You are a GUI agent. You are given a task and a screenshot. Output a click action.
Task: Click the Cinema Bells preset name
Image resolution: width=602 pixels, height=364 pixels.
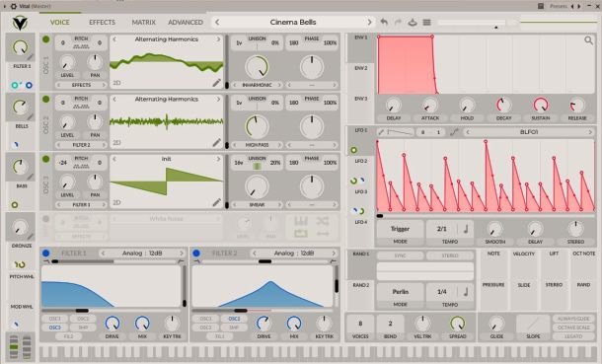293,23
